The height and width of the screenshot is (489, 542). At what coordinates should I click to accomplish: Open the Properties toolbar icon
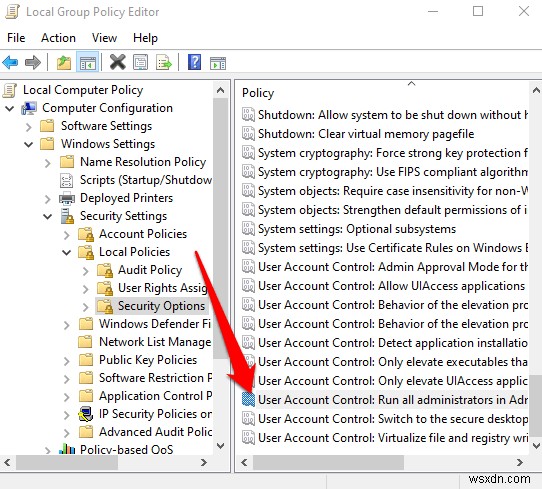coord(140,63)
